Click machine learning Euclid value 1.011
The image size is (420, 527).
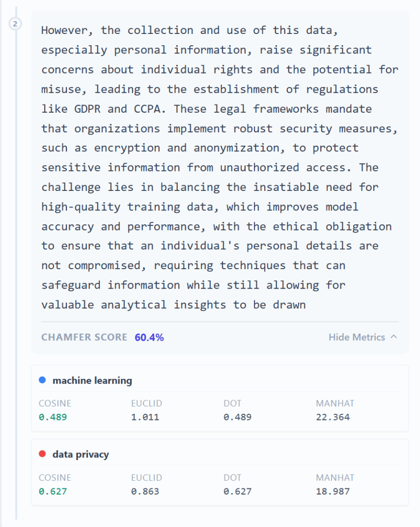click(145, 417)
